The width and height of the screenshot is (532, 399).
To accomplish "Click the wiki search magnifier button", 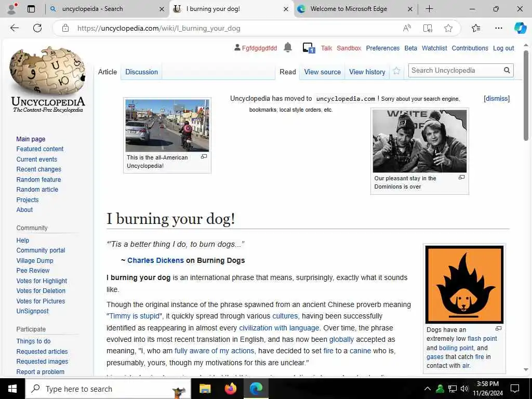I will 507,70.
